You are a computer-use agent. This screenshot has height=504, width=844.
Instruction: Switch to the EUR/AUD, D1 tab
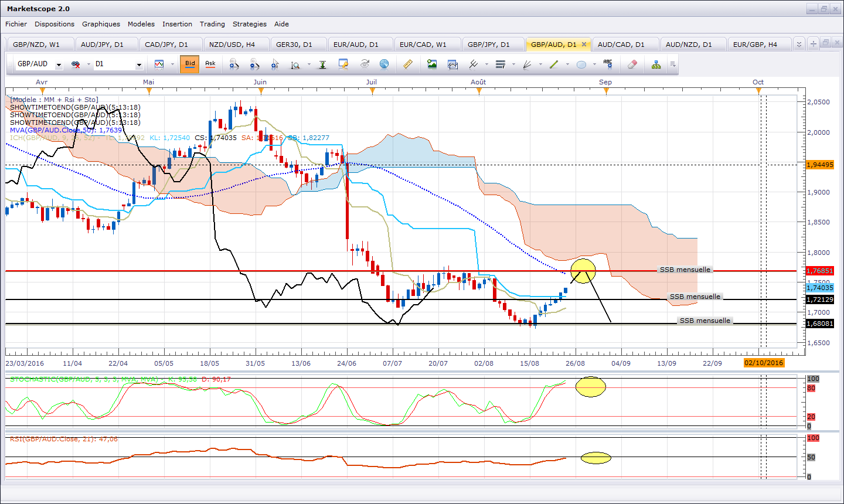(360, 45)
